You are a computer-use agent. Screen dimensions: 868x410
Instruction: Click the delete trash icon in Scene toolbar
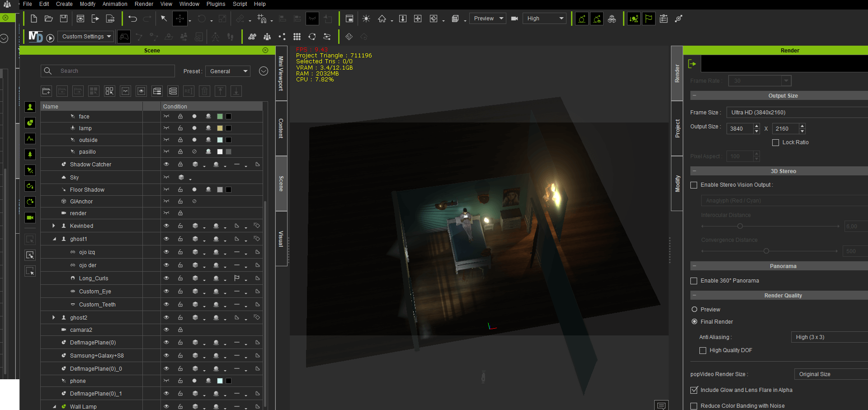[204, 91]
